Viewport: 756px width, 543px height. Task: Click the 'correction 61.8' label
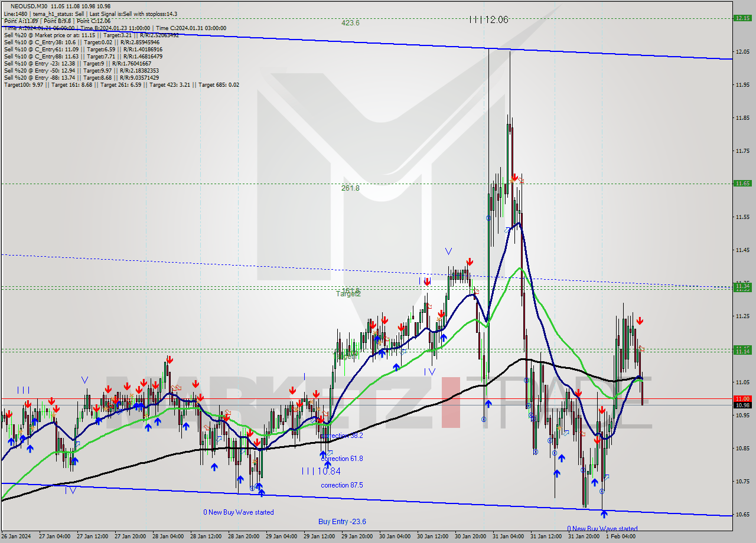tap(342, 459)
